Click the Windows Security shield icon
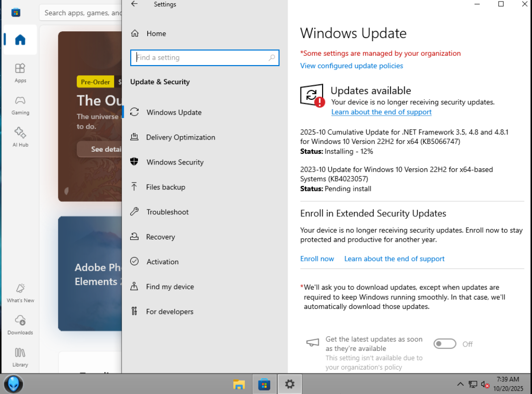 135,162
